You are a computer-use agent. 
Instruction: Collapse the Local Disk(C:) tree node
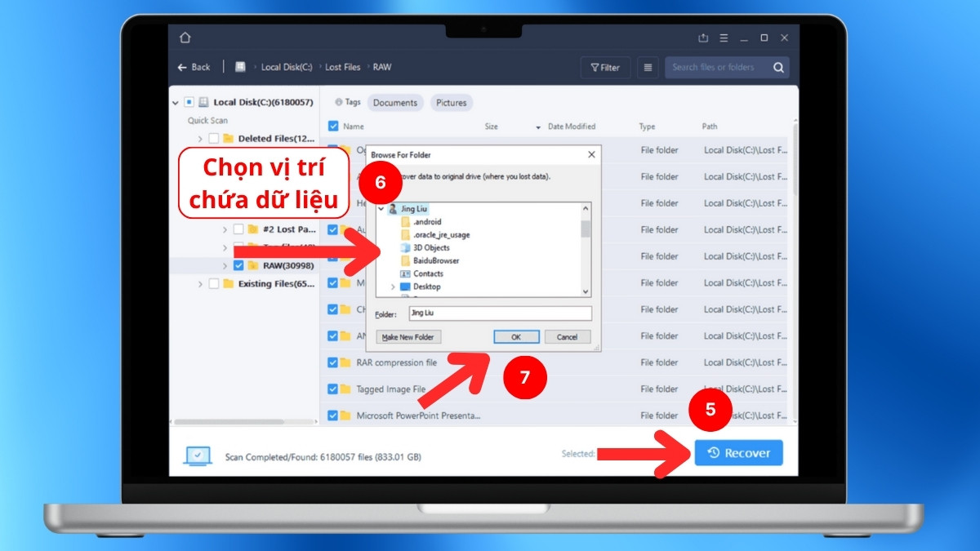pyautogui.click(x=175, y=102)
